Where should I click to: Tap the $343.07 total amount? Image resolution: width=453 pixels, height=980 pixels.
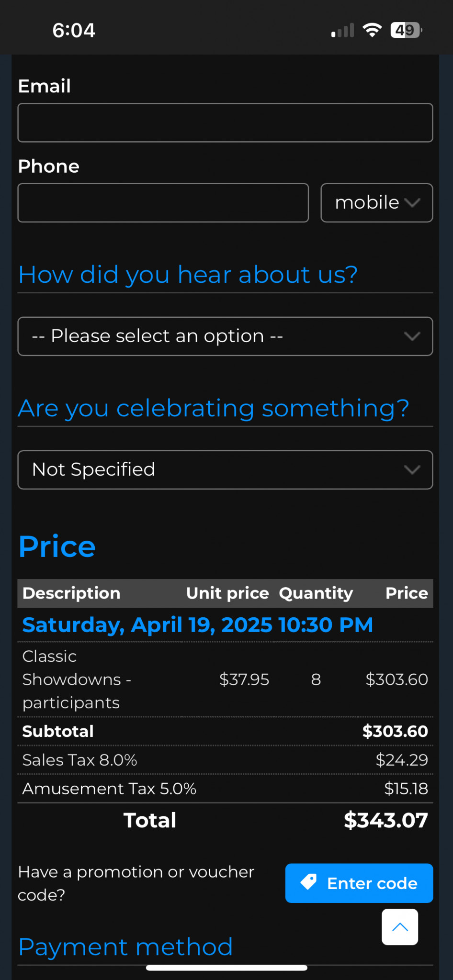(385, 820)
